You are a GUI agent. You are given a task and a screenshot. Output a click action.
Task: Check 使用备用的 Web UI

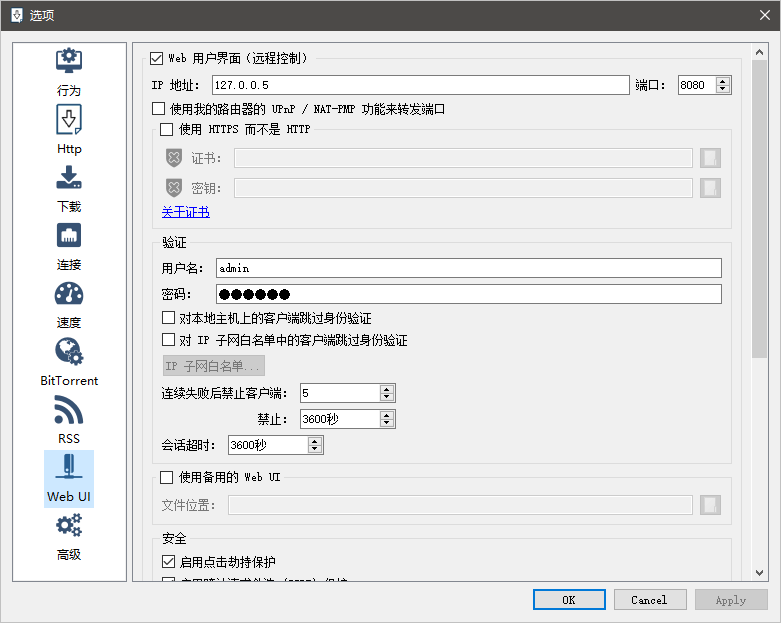[x=166, y=478]
